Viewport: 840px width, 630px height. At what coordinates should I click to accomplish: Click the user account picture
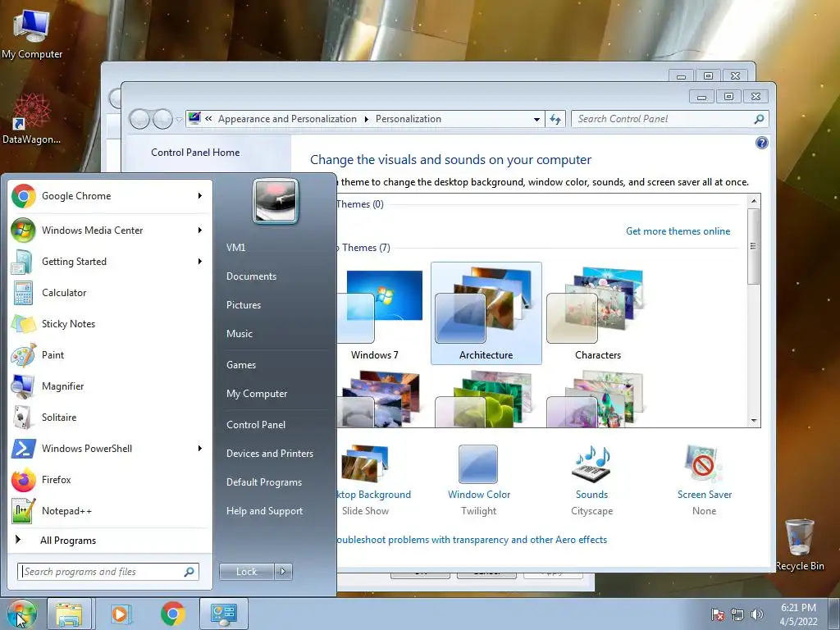pyautogui.click(x=276, y=202)
